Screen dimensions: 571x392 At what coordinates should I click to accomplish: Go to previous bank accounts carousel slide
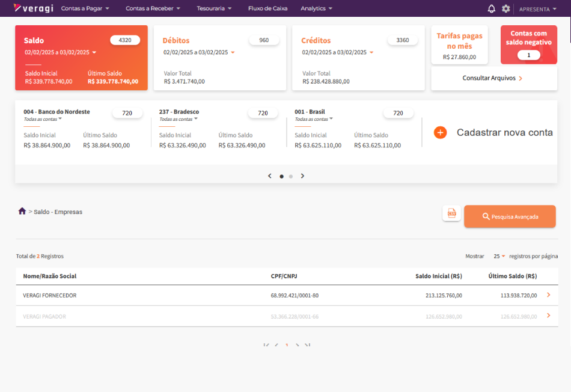tap(270, 176)
